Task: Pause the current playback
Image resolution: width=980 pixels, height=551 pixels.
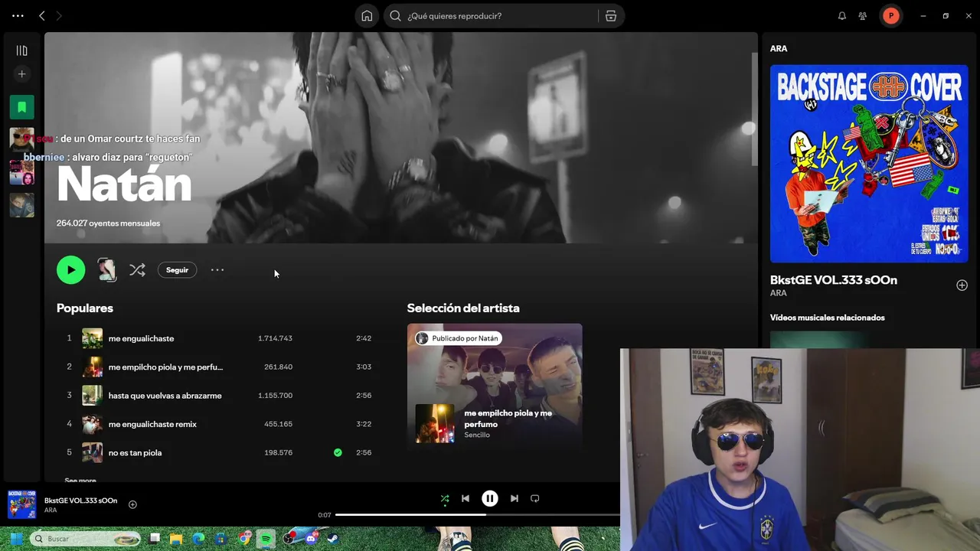Action: point(489,498)
